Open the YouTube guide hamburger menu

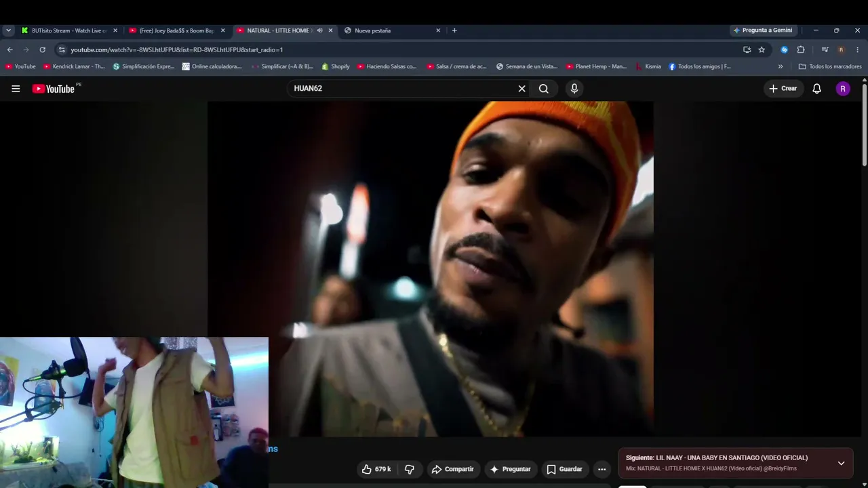[x=16, y=89]
